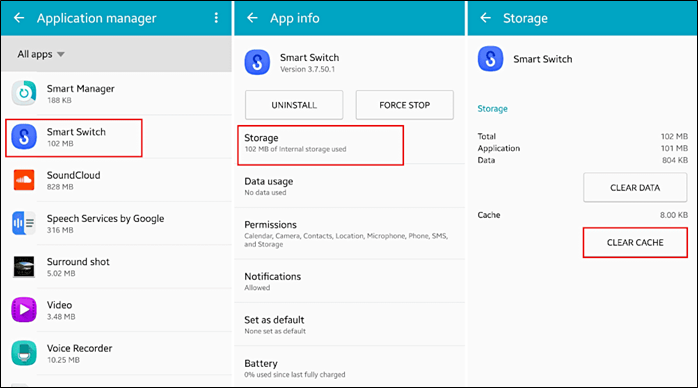This screenshot has width=698, height=388.
Task: Open Video 3.48 MB entry
Action: 117,310
